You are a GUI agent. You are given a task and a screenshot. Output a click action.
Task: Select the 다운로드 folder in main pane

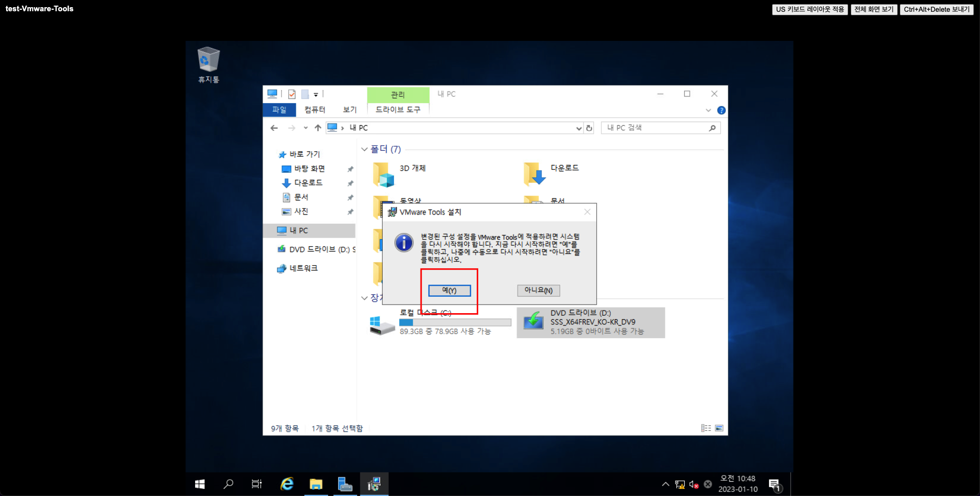(x=551, y=174)
